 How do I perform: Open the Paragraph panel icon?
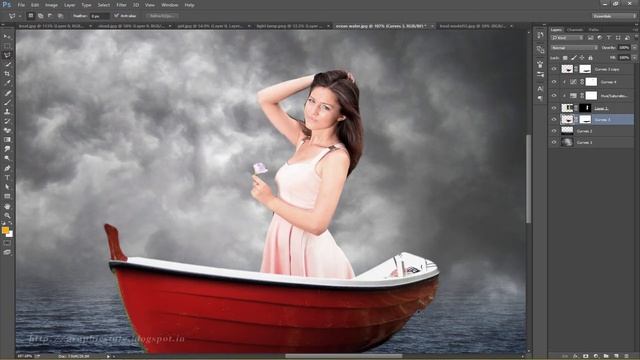[540, 98]
